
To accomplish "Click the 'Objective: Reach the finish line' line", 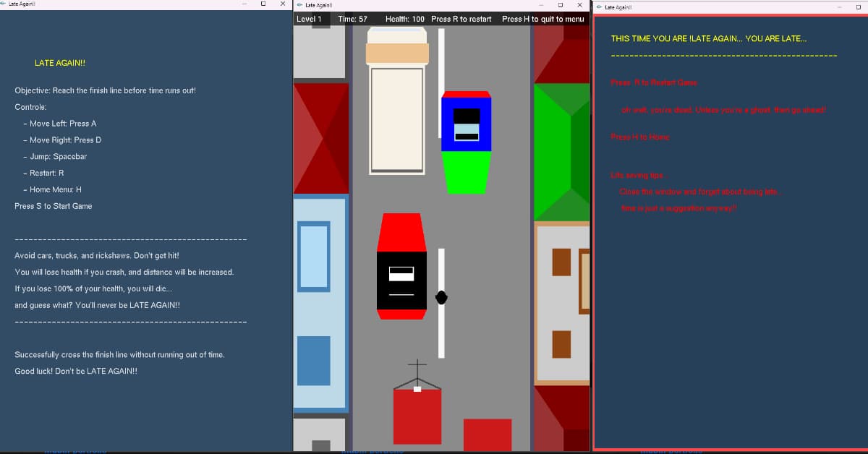I will [105, 90].
